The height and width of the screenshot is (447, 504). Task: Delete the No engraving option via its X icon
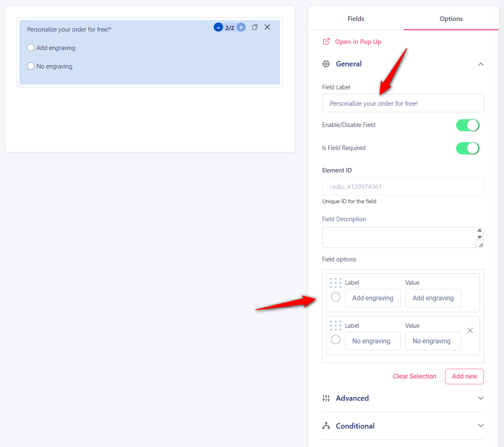pyautogui.click(x=470, y=330)
